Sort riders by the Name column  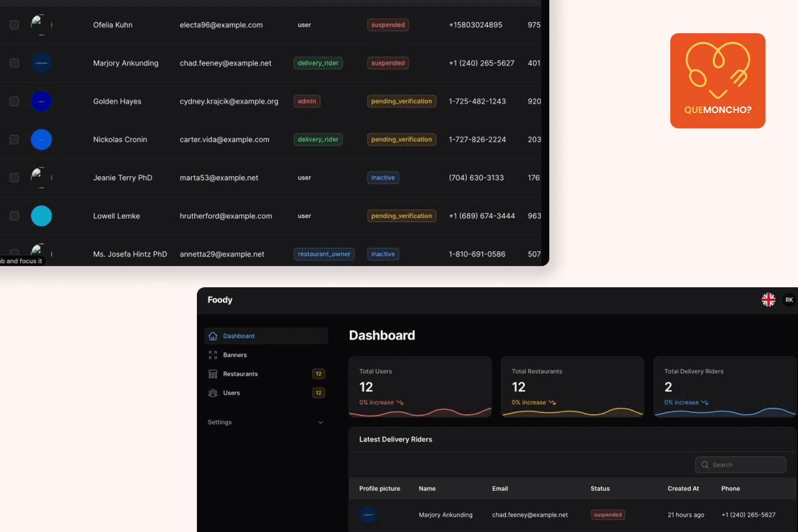pos(427,488)
